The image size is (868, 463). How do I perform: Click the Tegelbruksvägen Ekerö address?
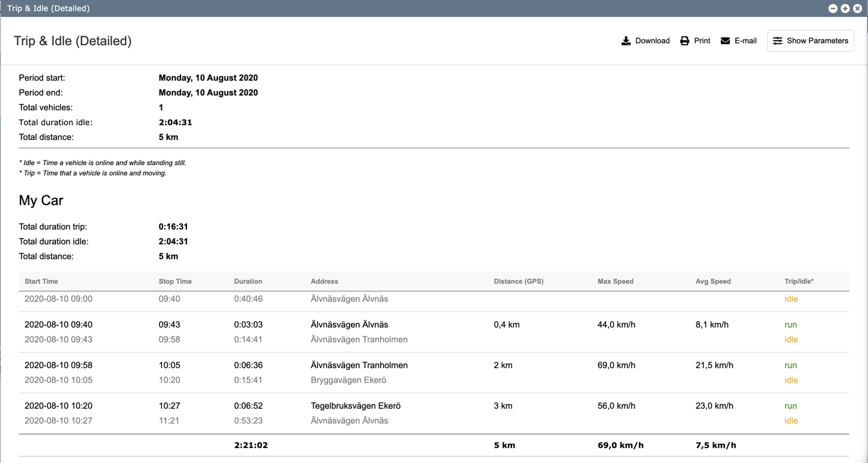coord(355,406)
